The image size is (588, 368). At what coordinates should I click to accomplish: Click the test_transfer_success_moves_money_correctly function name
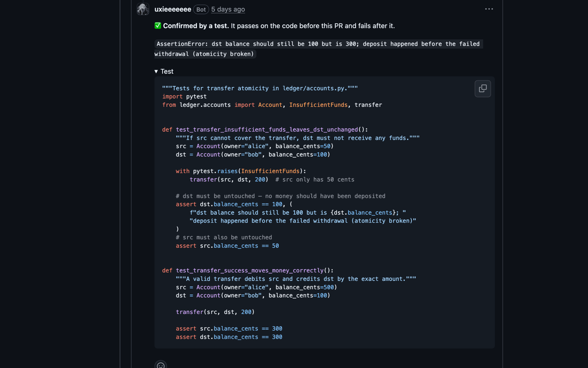tap(250, 270)
